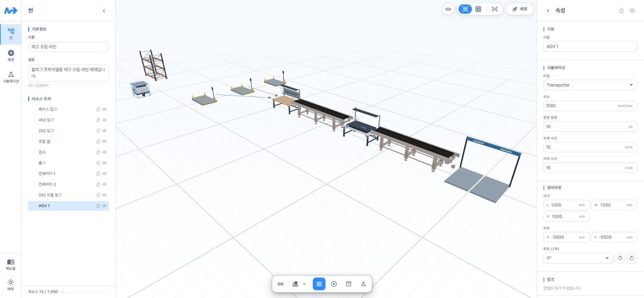Viewport: 644px width, 298px height.
Task: Switch to 3D view mode
Action: click(x=465, y=9)
